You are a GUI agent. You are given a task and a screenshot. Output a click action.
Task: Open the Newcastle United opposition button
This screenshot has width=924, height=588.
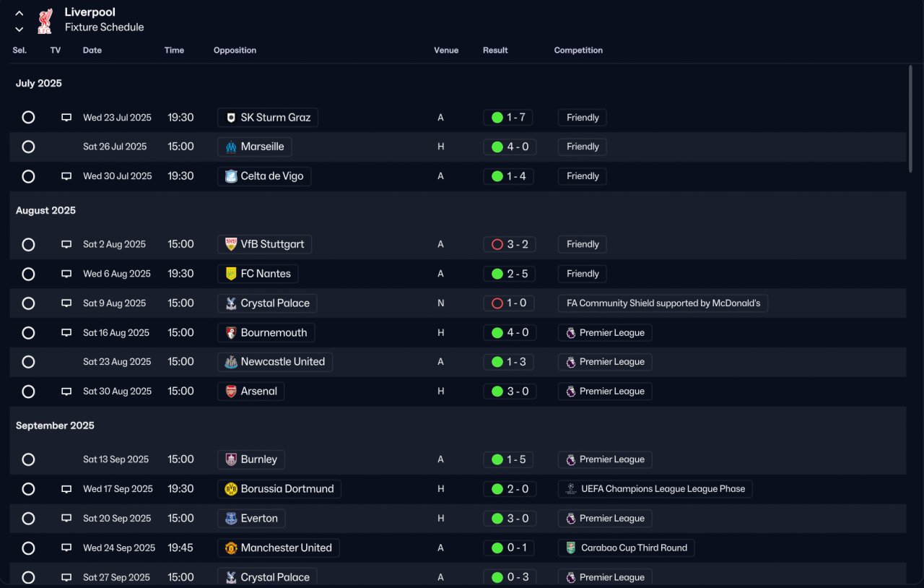click(274, 362)
